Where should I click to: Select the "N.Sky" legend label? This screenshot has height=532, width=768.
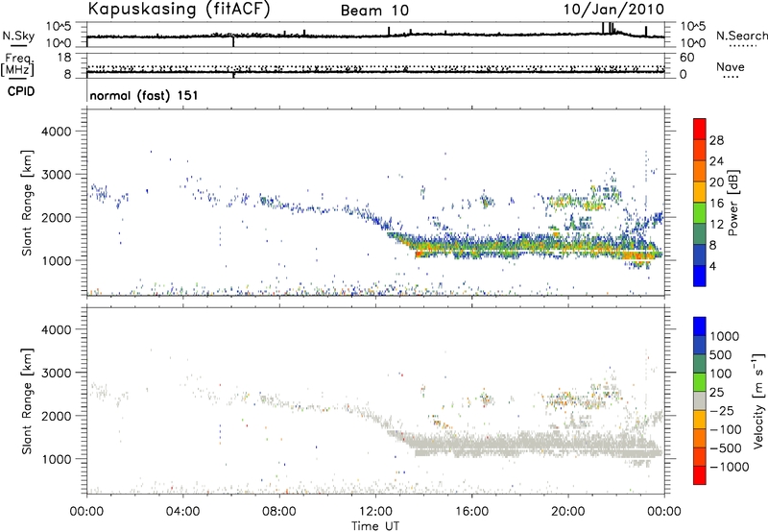(18, 36)
